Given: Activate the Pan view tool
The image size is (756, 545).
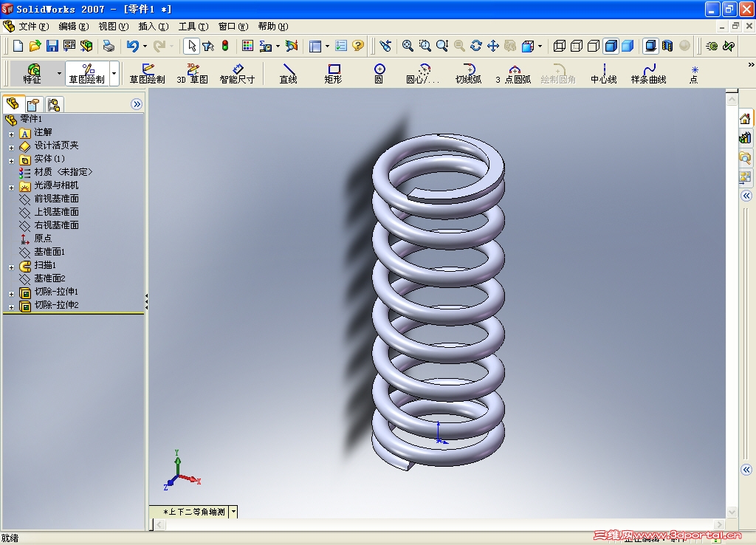Looking at the screenshot, I should (492, 46).
